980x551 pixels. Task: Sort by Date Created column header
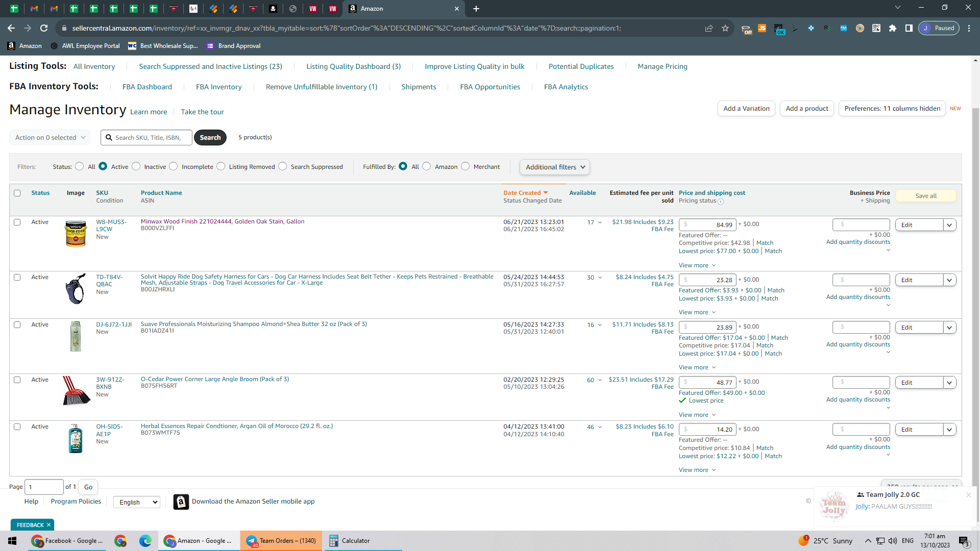(x=526, y=193)
